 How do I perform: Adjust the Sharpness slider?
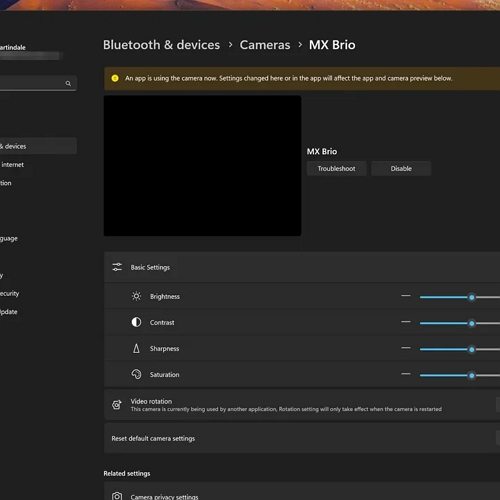tap(460, 349)
